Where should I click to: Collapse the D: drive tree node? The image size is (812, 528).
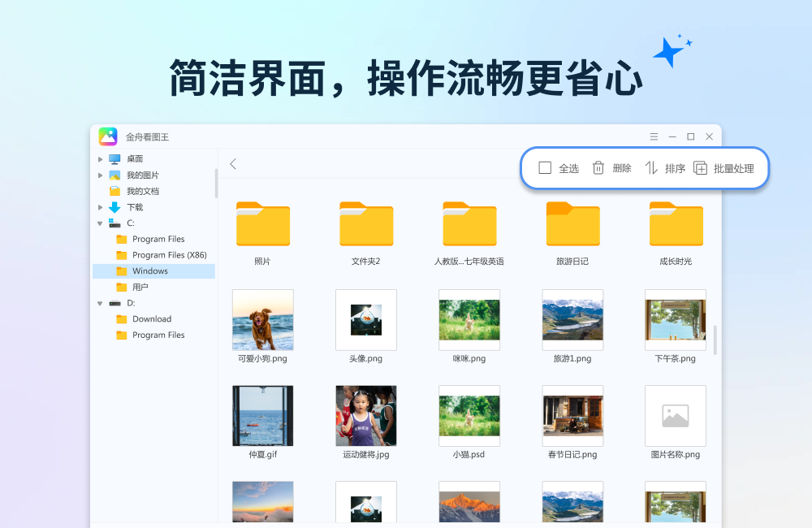(100, 303)
